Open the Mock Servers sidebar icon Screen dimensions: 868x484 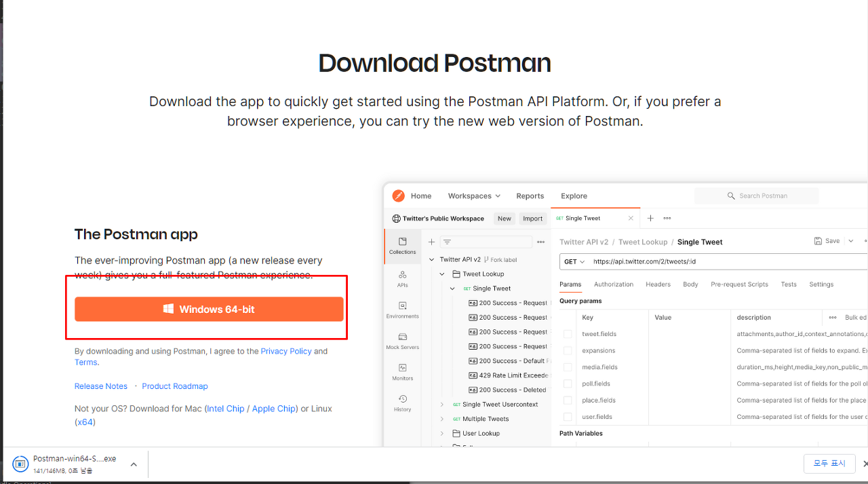(403, 341)
